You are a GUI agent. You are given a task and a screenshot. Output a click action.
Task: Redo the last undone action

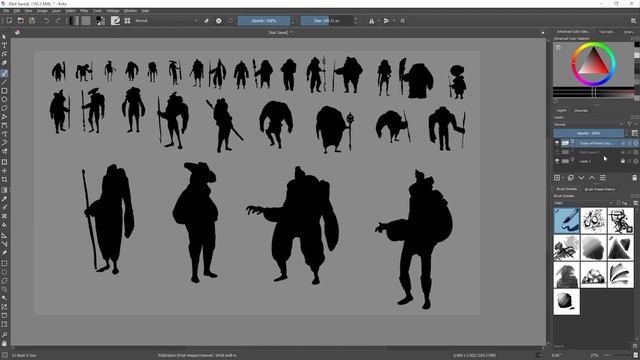pos(58,20)
